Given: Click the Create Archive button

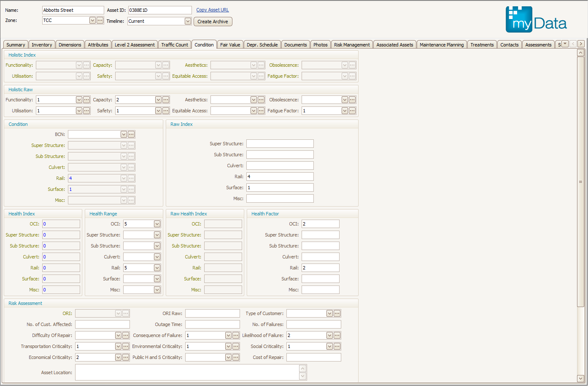Looking at the screenshot, I should point(213,22).
